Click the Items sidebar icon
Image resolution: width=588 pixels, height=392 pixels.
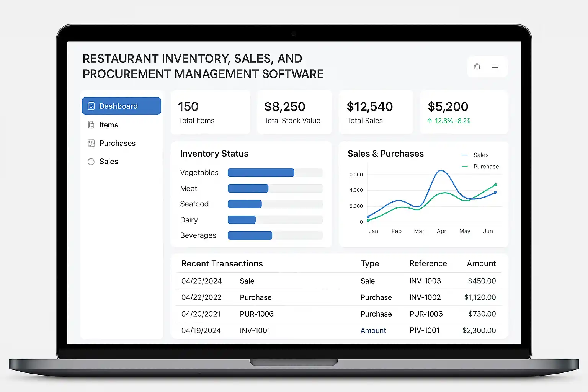pyautogui.click(x=91, y=125)
